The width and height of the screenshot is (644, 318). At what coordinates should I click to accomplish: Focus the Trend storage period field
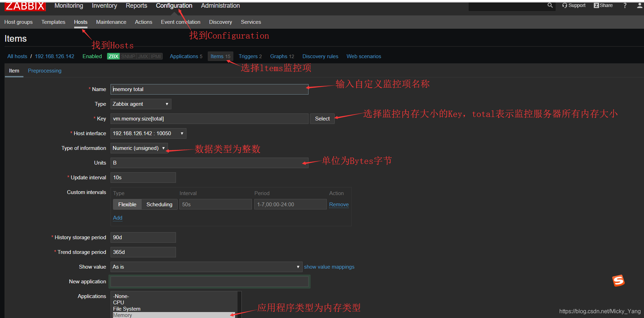(x=143, y=252)
